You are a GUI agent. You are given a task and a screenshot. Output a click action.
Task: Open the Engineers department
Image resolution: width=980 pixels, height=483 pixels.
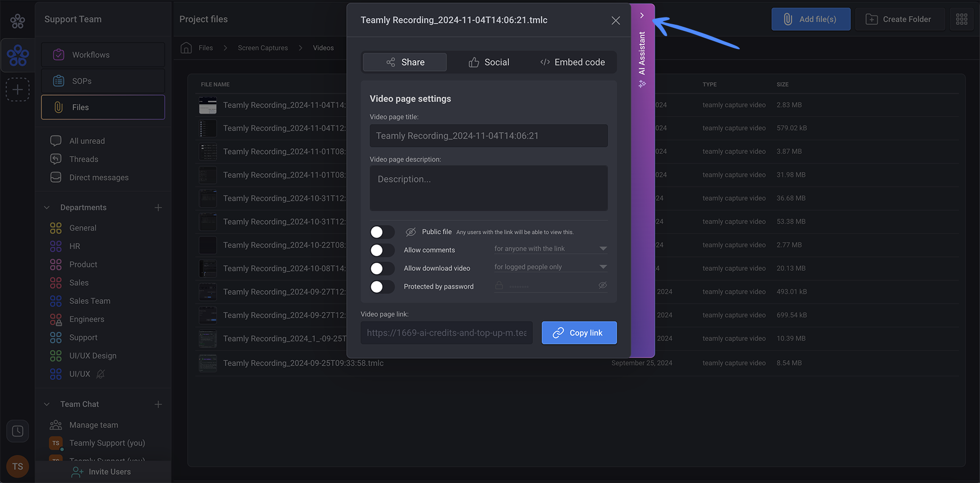86,319
